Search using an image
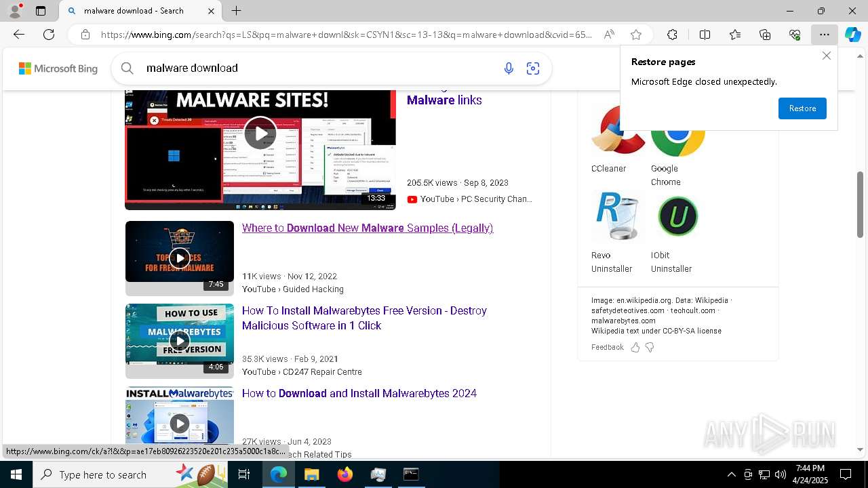 click(x=533, y=68)
